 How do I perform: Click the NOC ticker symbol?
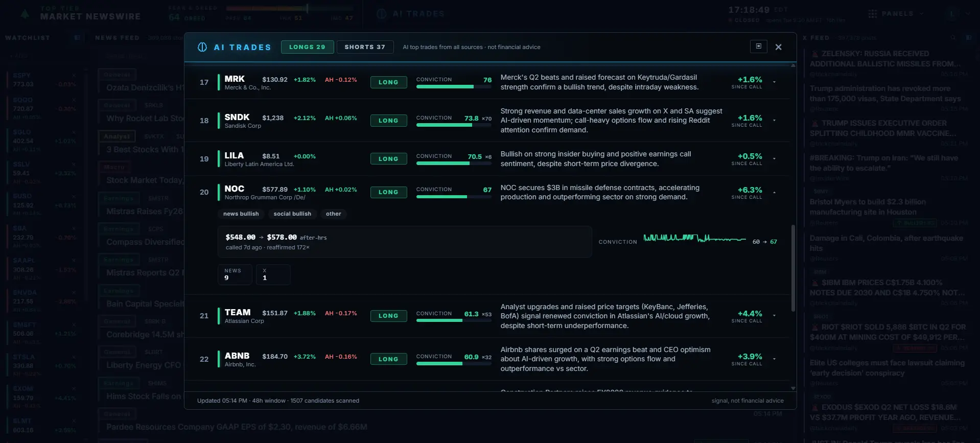tap(235, 189)
